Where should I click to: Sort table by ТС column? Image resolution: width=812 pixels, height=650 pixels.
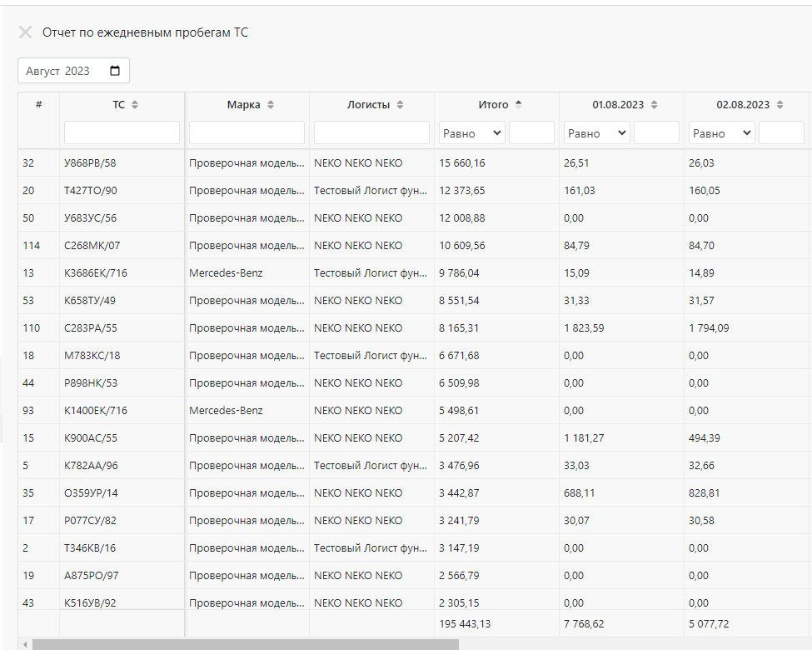click(135, 105)
